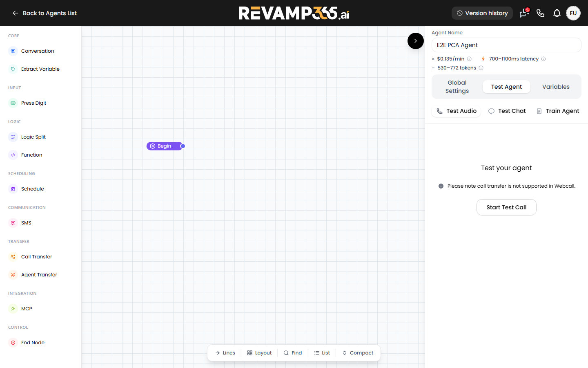Click the End Node icon
The image size is (588, 368).
point(13,343)
